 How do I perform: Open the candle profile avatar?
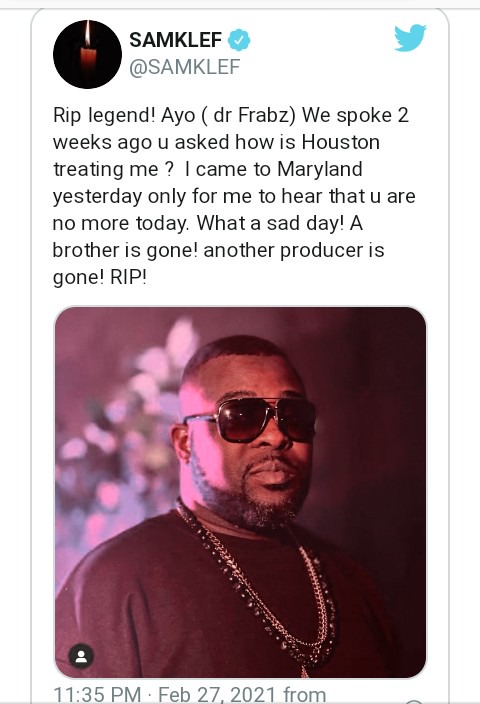pos(88,54)
